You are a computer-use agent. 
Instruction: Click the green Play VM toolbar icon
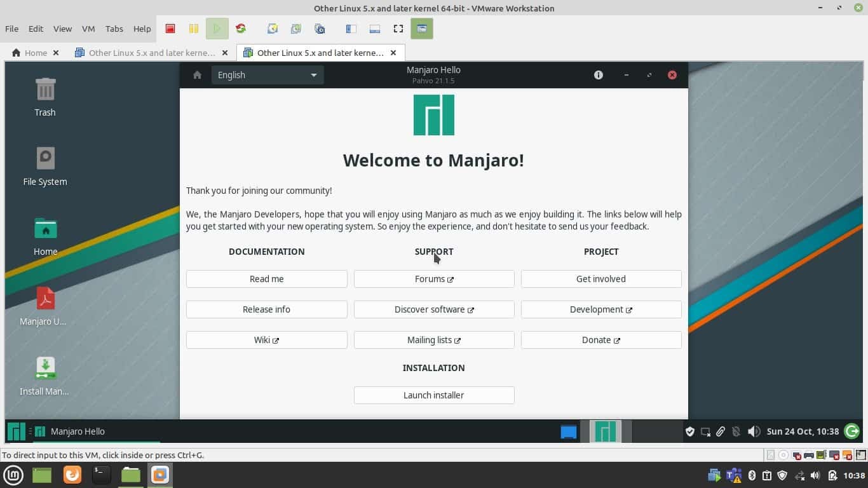point(217,29)
